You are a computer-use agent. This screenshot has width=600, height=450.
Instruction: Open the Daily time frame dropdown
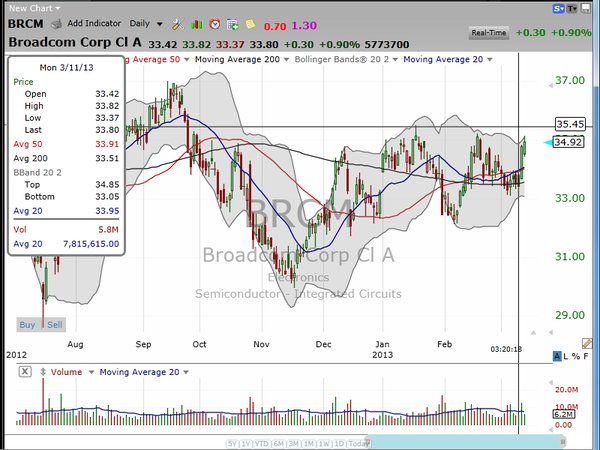[x=146, y=24]
